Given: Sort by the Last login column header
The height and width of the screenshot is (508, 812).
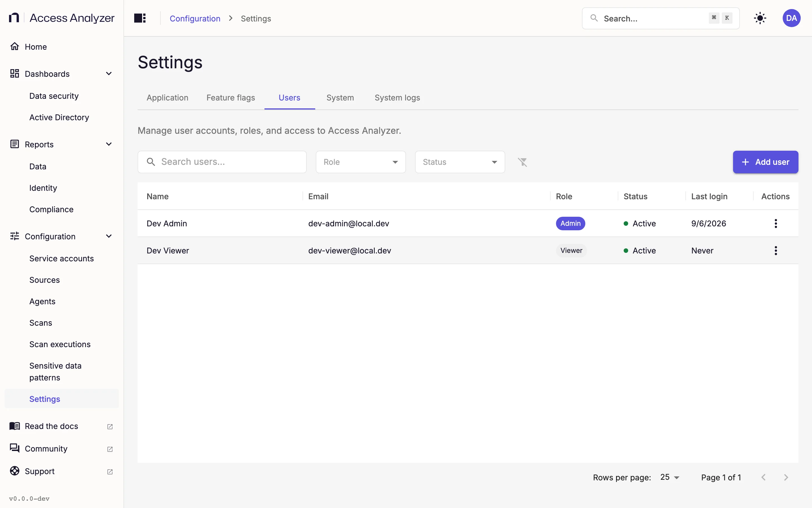Looking at the screenshot, I should [x=709, y=196].
